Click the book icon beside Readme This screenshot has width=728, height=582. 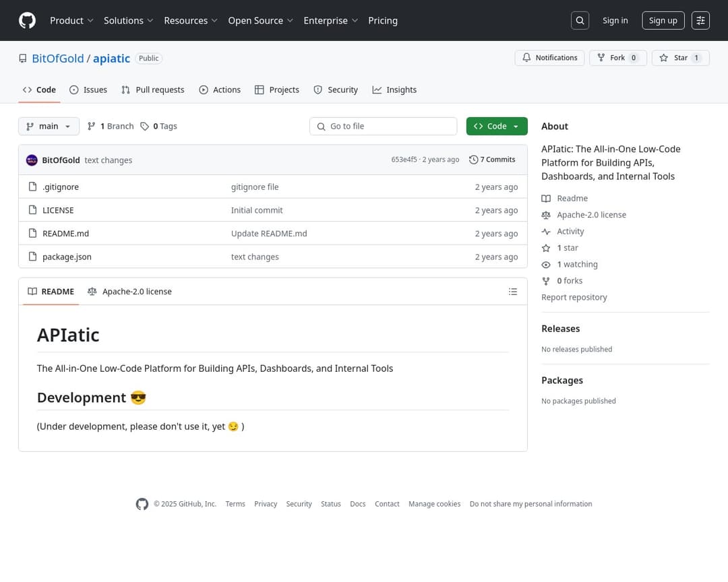546,199
